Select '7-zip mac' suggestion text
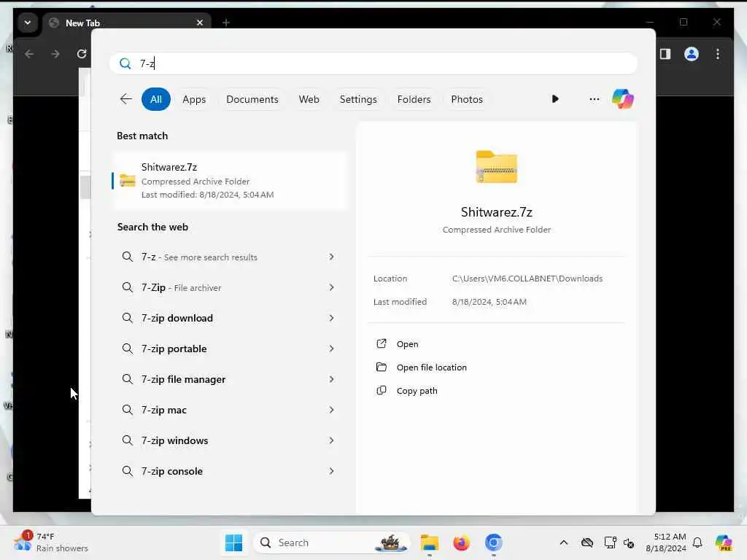Viewport: 747px width, 560px height. tap(164, 410)
